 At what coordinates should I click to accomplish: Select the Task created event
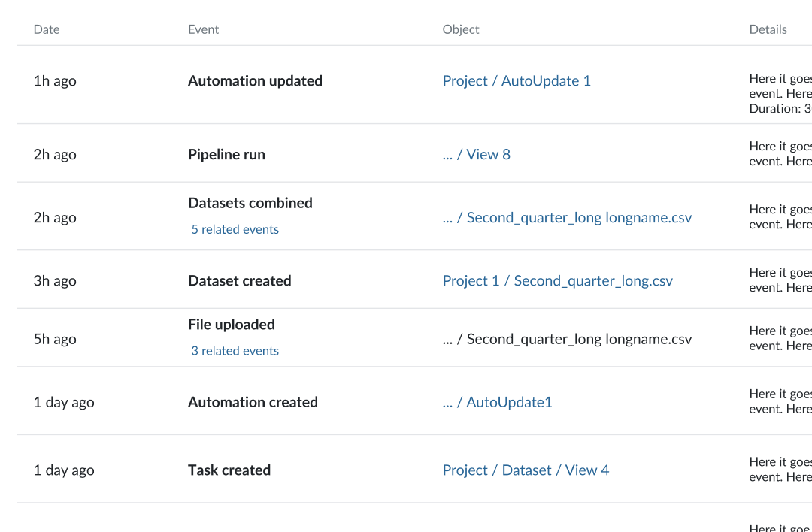[x=229, y=470]
